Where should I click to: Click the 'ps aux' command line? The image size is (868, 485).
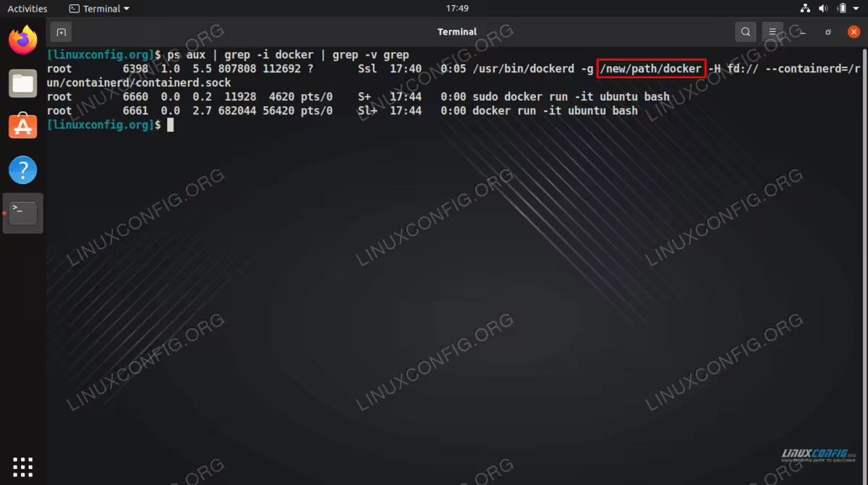click(288, 54)
